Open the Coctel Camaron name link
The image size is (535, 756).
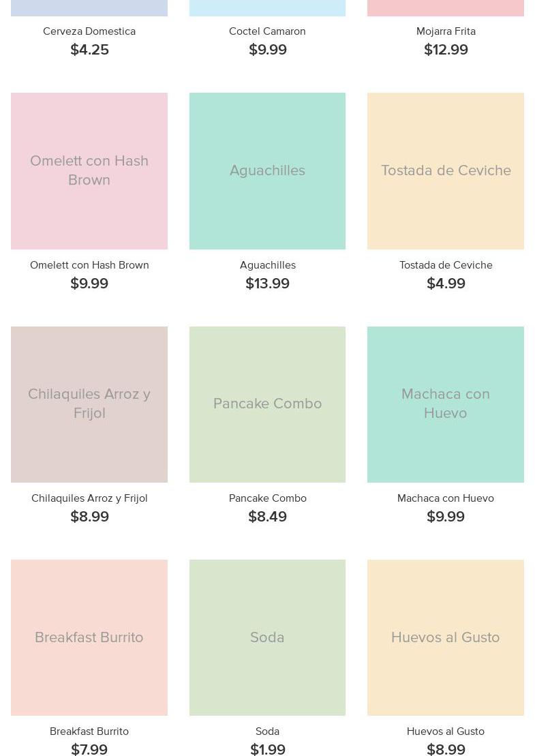(x=267, y=31)
